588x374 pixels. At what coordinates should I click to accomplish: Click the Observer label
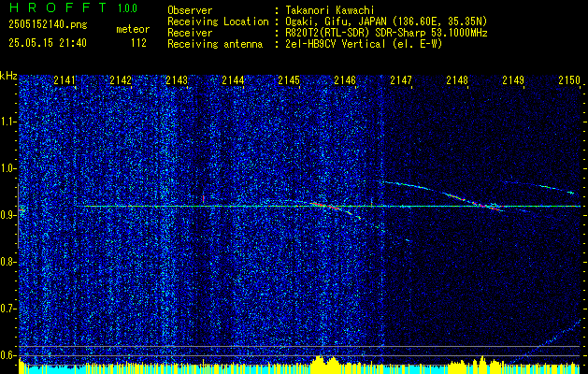coord(190,10)
